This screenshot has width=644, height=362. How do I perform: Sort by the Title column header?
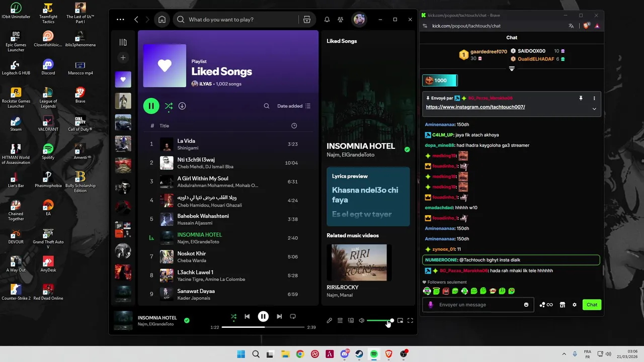coord(165,126)
